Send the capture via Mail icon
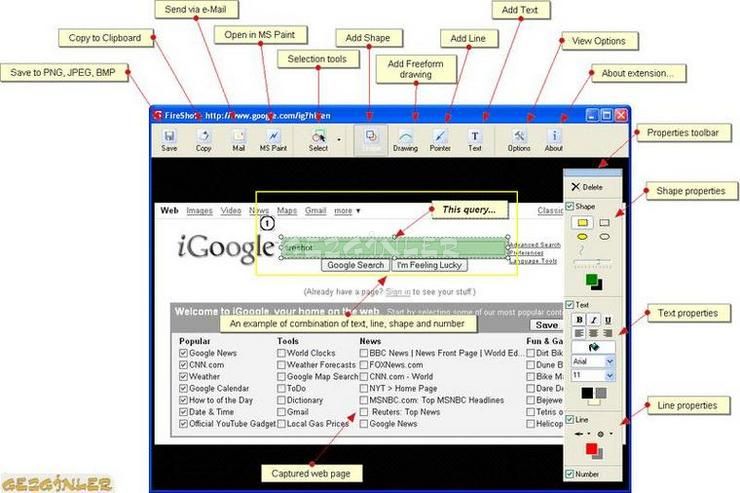This screenshot has height=493, width=740. coord(238,140)
